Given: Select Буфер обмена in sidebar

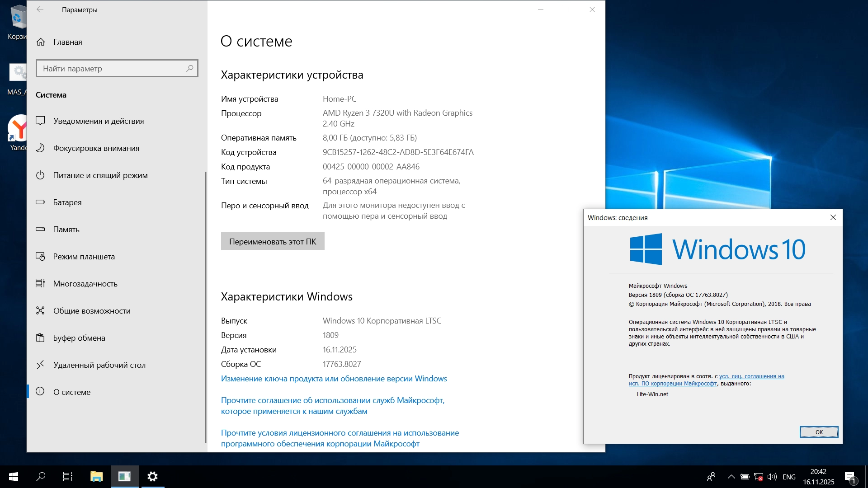Looking at the screenshot, I should pos(79,338).
